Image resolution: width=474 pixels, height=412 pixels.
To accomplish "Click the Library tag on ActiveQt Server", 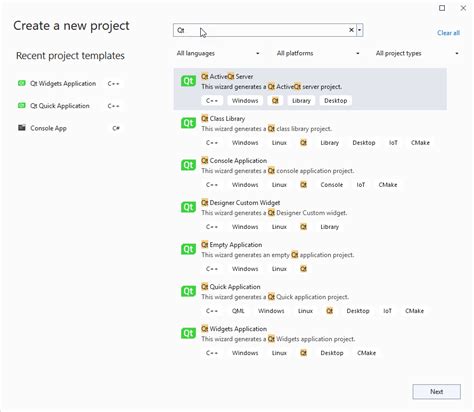I will click(301, 101).
